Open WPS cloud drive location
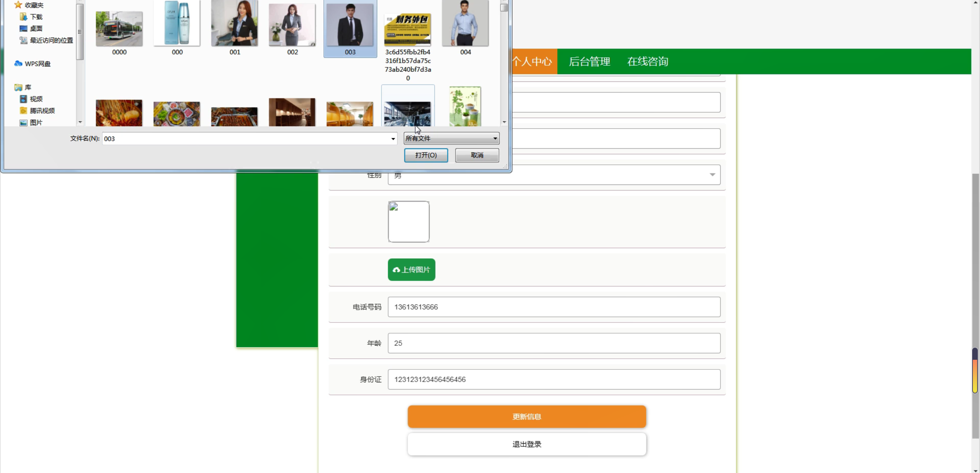980x473 pixels. point(37,63)
